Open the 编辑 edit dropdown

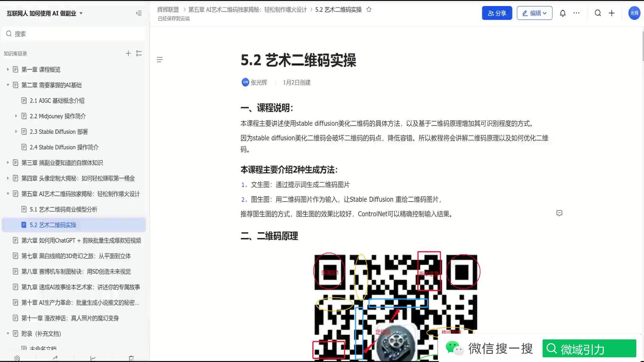(534, 13)
